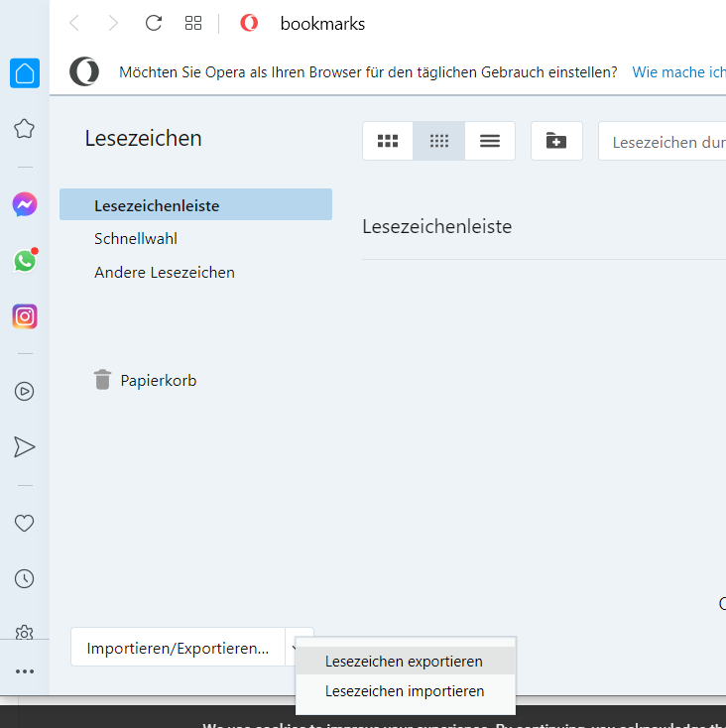Open the Home icon in the sidebar
Viewport: 726px width, 728px height.
point(25,72)
